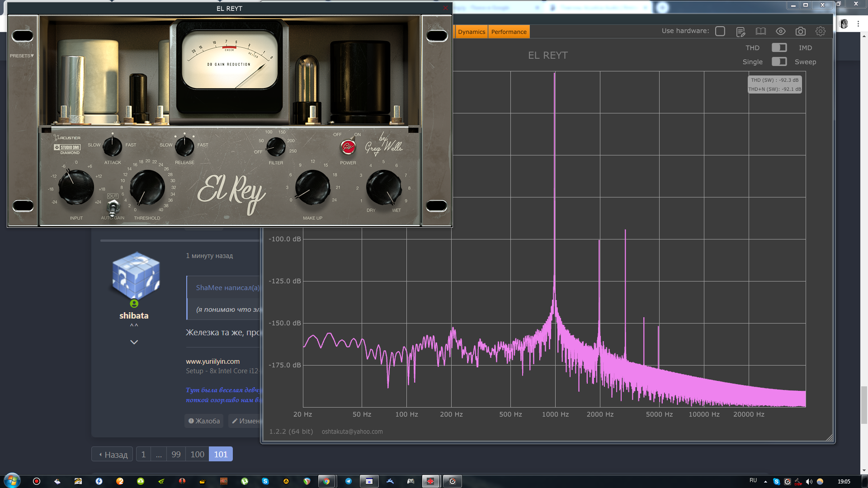Viewport: 868px width, 488px height.
Task: Click the Жалоба report button
Action: coord(204,421)
